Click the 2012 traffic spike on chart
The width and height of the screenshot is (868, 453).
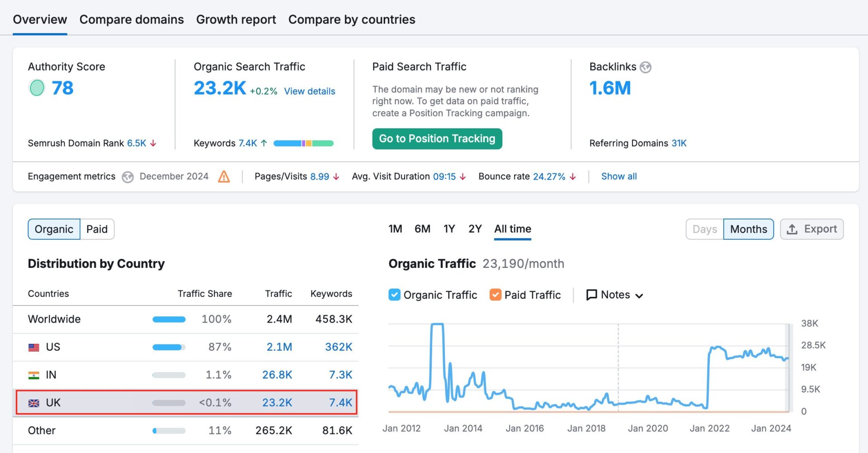click(x=437, y=324)
